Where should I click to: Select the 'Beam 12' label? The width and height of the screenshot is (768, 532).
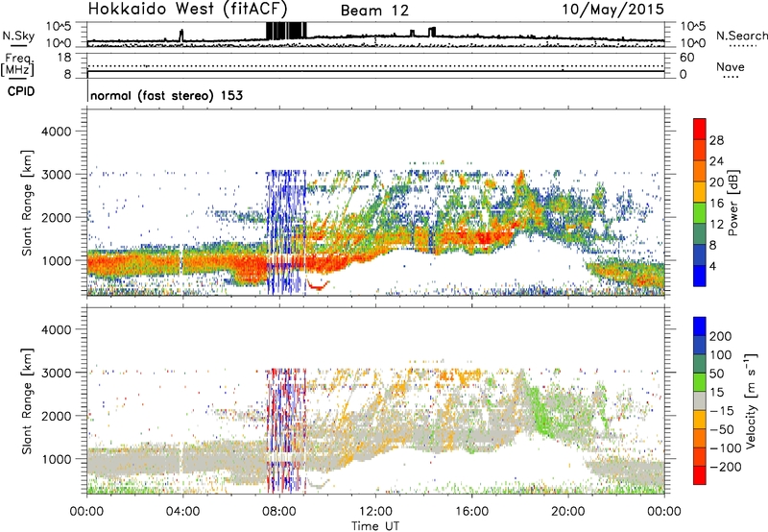click(374, 11)
